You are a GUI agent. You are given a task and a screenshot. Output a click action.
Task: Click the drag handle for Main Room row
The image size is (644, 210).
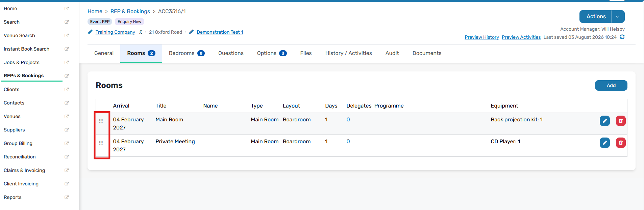101,121
